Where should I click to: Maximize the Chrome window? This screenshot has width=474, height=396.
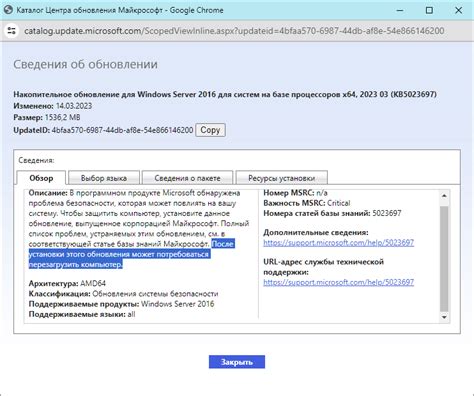pos(429,10)
